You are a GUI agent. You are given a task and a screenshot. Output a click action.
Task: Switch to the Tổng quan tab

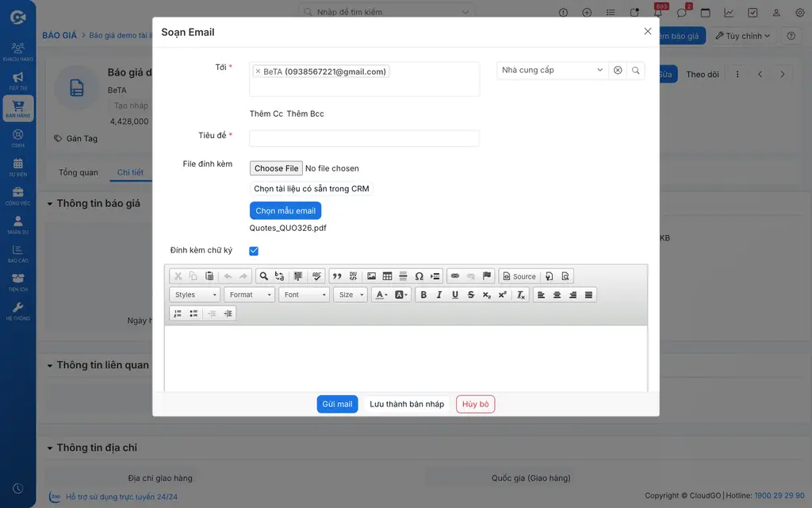click(79, 172)
